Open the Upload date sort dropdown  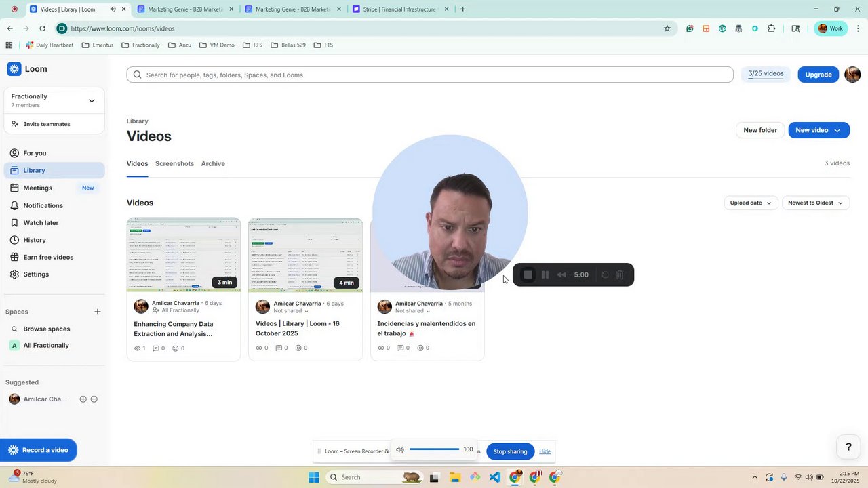[x=751, y=203]
